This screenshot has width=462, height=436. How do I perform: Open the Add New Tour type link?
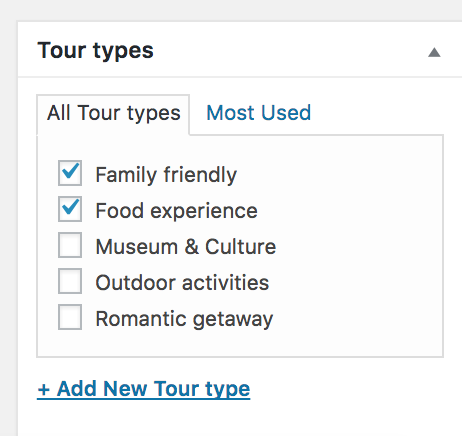(144, 389)
